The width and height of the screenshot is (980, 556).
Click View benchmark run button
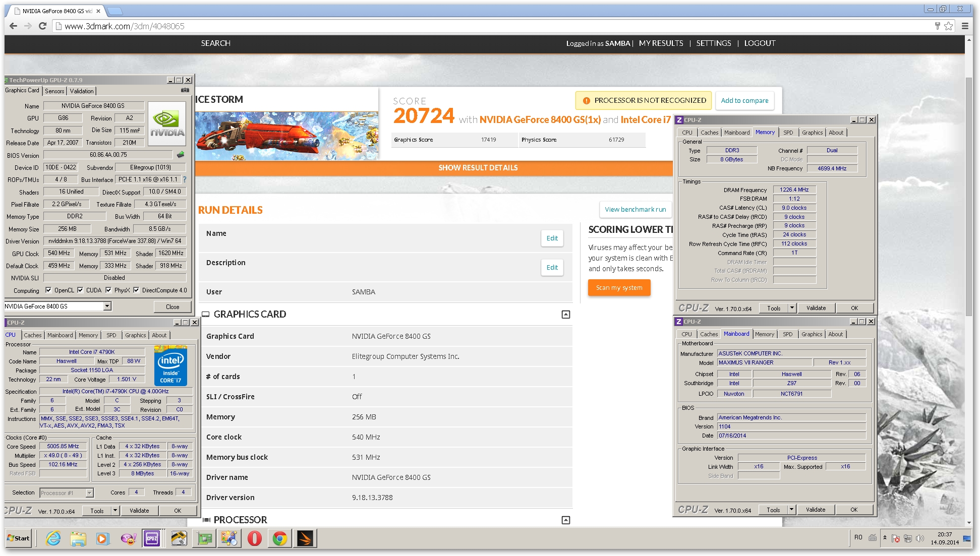pos(636,209)
